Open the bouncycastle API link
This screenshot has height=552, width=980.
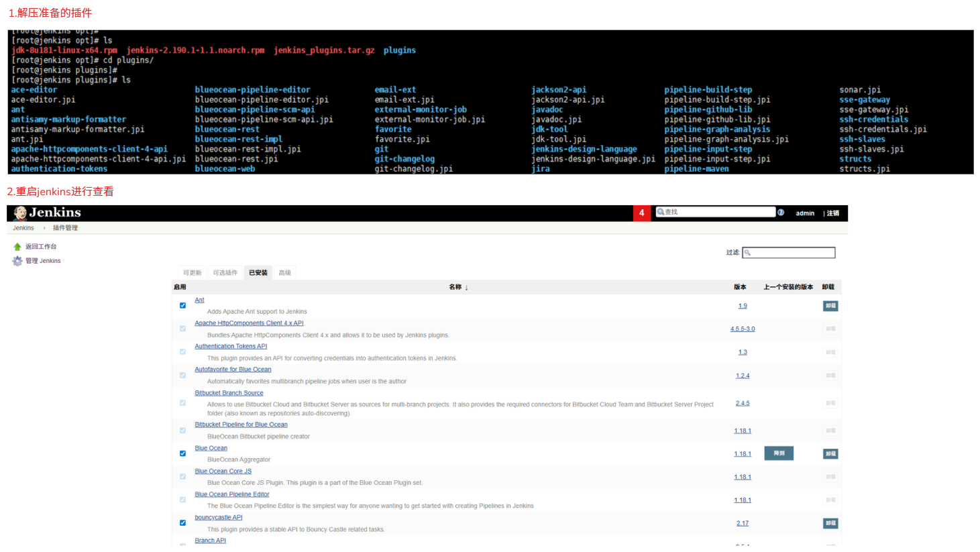[218, 517]
